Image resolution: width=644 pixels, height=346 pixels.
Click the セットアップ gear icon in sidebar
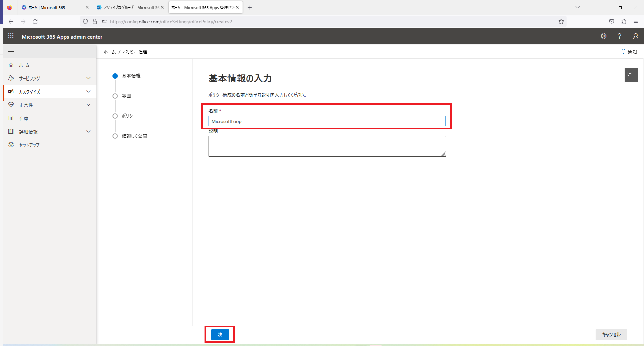[x=11, y=145]
